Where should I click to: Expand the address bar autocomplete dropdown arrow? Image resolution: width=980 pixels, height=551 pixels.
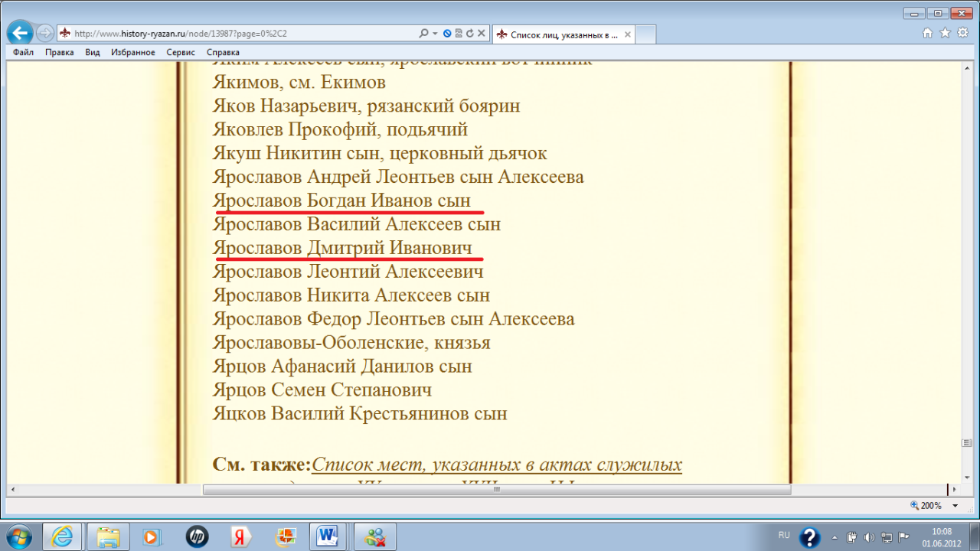pos(435,34)
